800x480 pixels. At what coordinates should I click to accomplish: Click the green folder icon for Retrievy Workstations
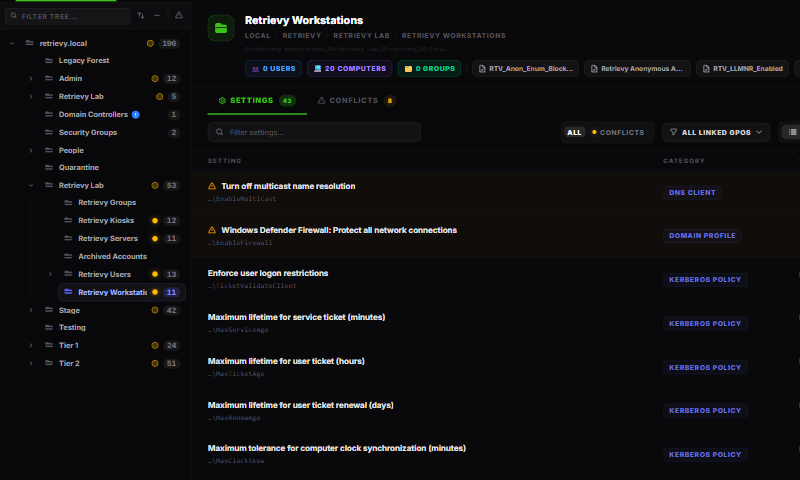click(221, 28)
